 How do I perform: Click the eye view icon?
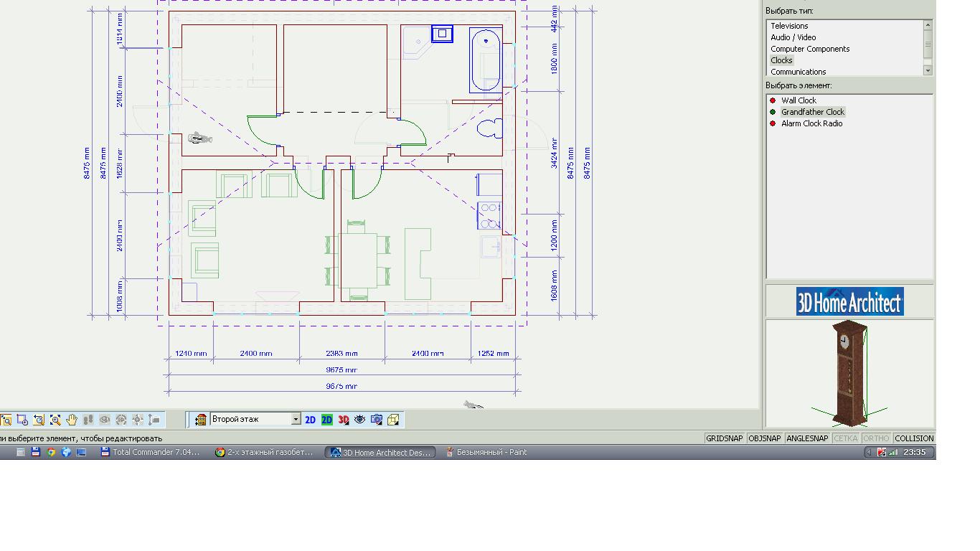click(x=359, y=420)
